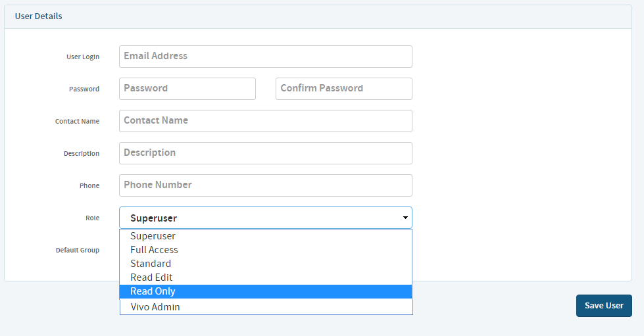This screenshot has width=644, height=336.
Task: Click the Role field label
Action: tap(92, 218)
